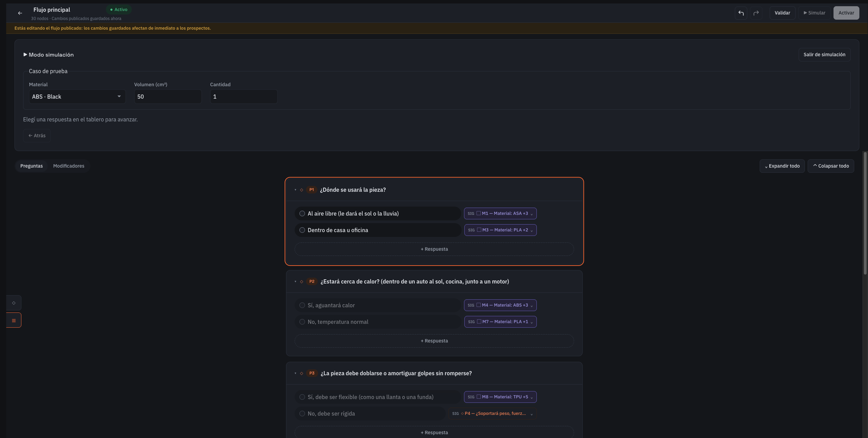Collapse the P1 question triangle

click(295, 190)
